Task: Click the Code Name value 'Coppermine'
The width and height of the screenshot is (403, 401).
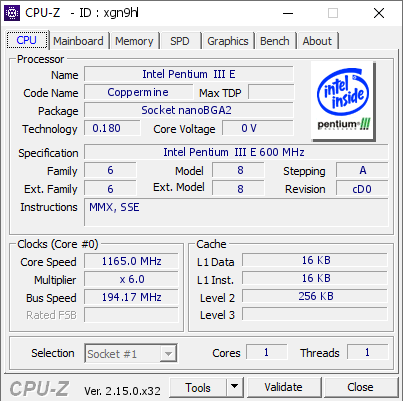Action: coord(138,92)
